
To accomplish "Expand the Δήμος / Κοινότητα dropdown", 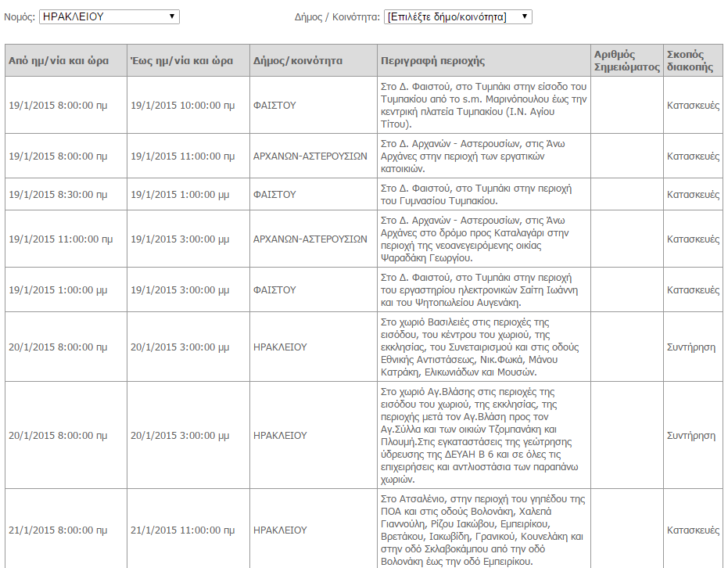I will (x=457, y=16).
